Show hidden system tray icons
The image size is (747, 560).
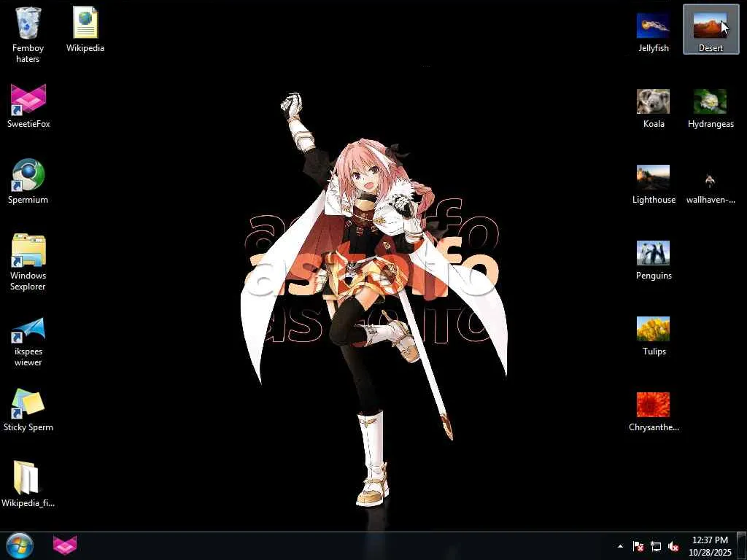pos(620,546)
